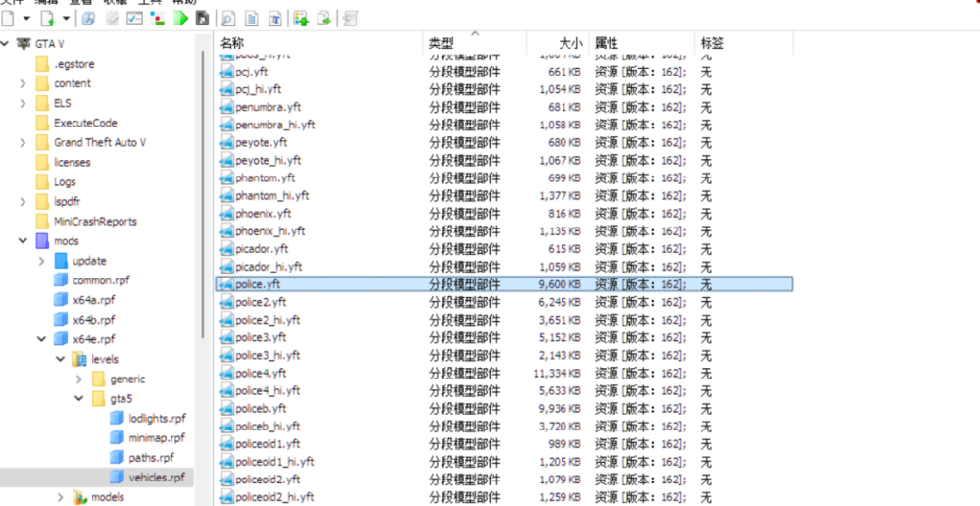The image size is (980, 506).
Task: Click the New blank file toolbar icon
Action: click(8, 18)
